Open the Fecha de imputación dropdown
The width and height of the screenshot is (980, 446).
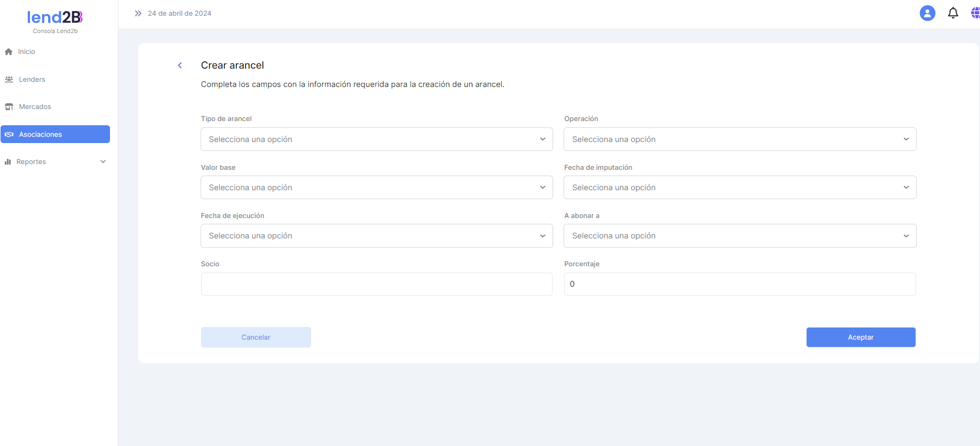point(740,188)
